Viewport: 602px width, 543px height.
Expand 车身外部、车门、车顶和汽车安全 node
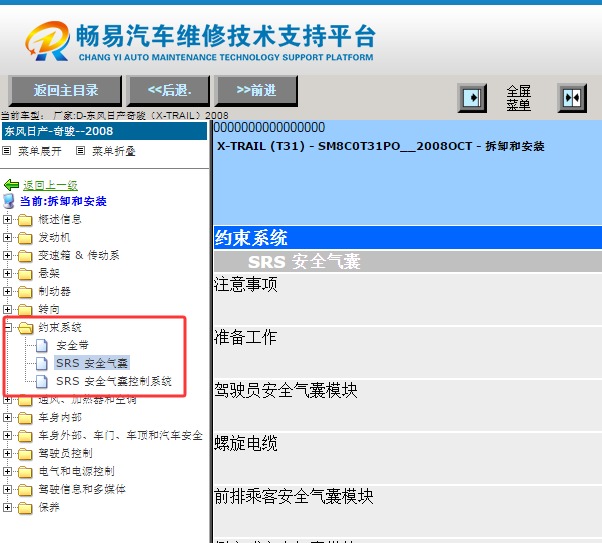[7, 435]
